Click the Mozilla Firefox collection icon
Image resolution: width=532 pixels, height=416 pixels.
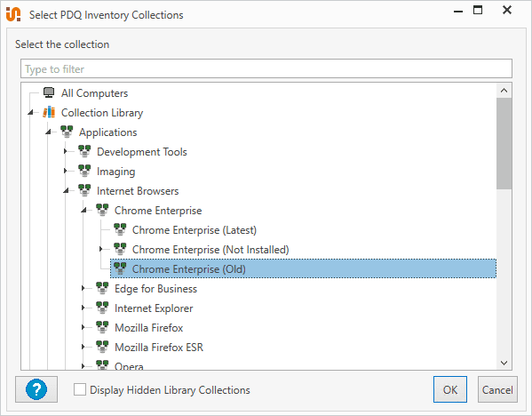tap(102, 327)
